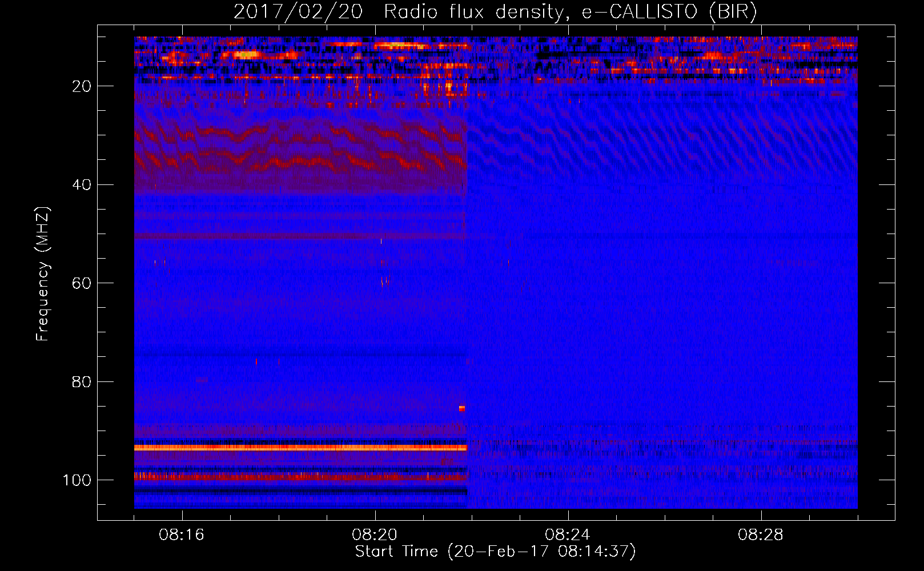Click the 08:20 time tick label
Screen dimensions: 924x571
375,535
